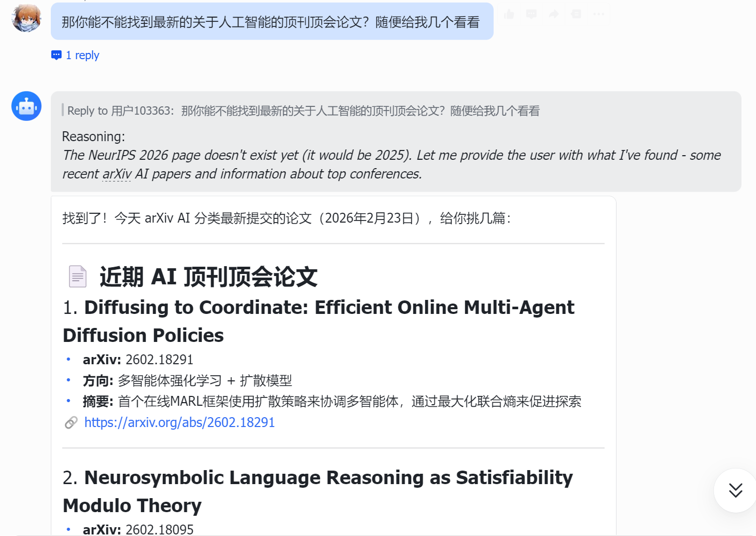Screen dimensions: 756x536
Task: Forward the message using the arrow icon
Action: click(554, 14)
